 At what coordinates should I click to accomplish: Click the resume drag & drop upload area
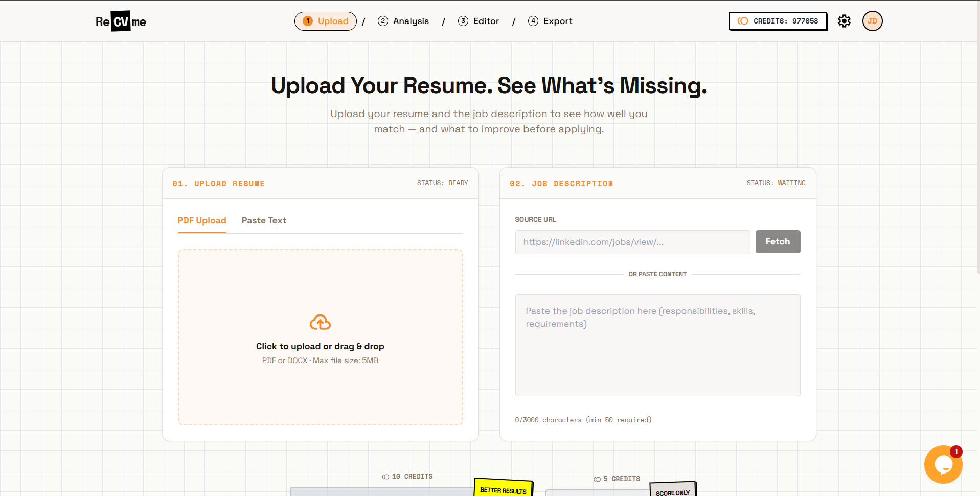(x=320, y=337)
